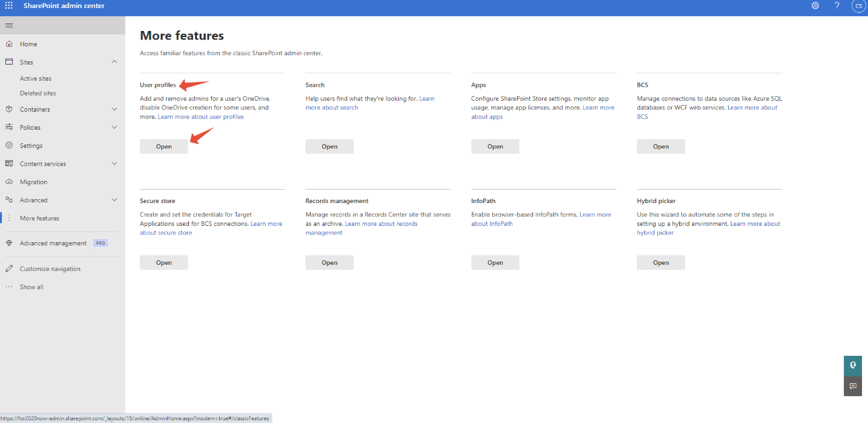868x423 pixels.
Task: Click the Containers cube icon
Action: click(x=9, y=109)
